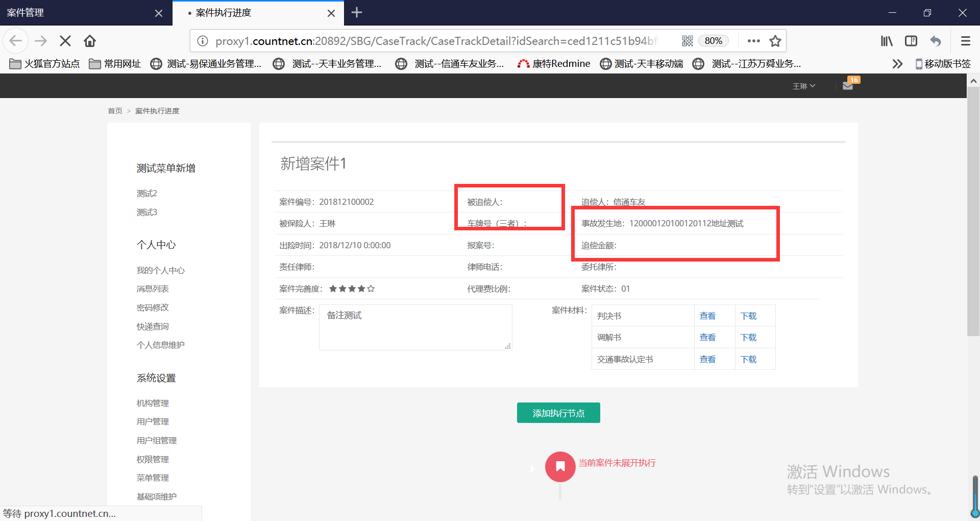Expand the 王琳 user dropdown
This screenshot has width=980, height=521.
(803, 86)
